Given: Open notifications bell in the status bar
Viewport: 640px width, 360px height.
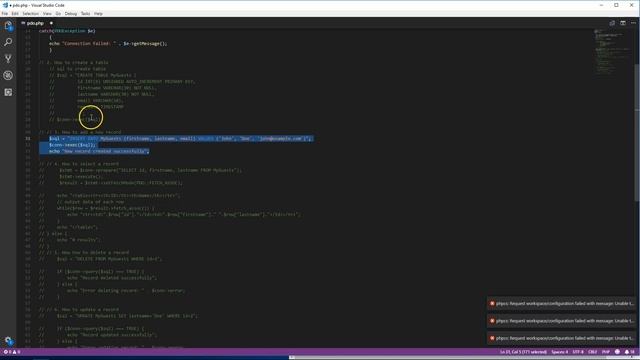Looking at the screenshot, I should pyautogui.click(x=630, y=352).
